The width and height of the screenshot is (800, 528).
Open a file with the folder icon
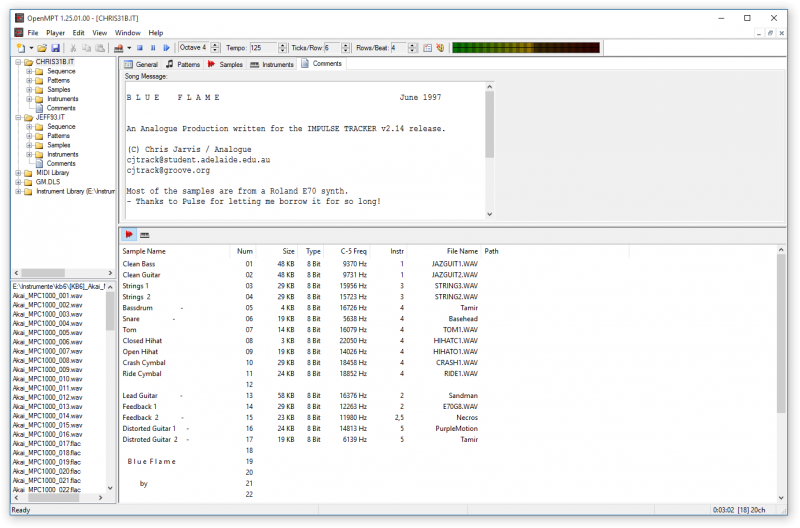tap(42, 48)
